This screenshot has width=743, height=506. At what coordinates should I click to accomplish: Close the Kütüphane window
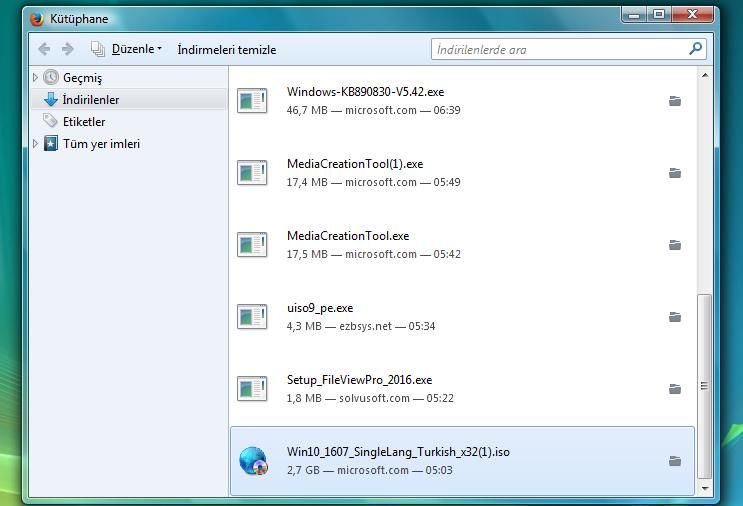click(692, 15)
